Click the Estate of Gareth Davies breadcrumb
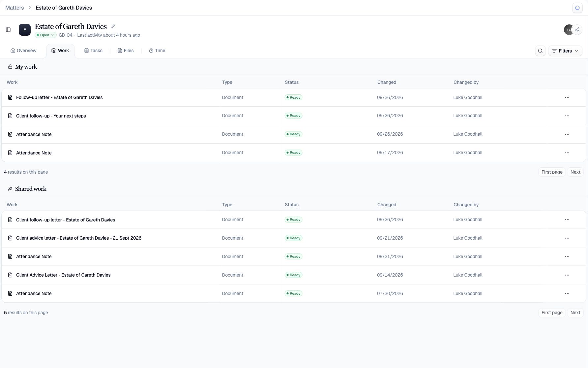The image size is (588, 368). 64,8
